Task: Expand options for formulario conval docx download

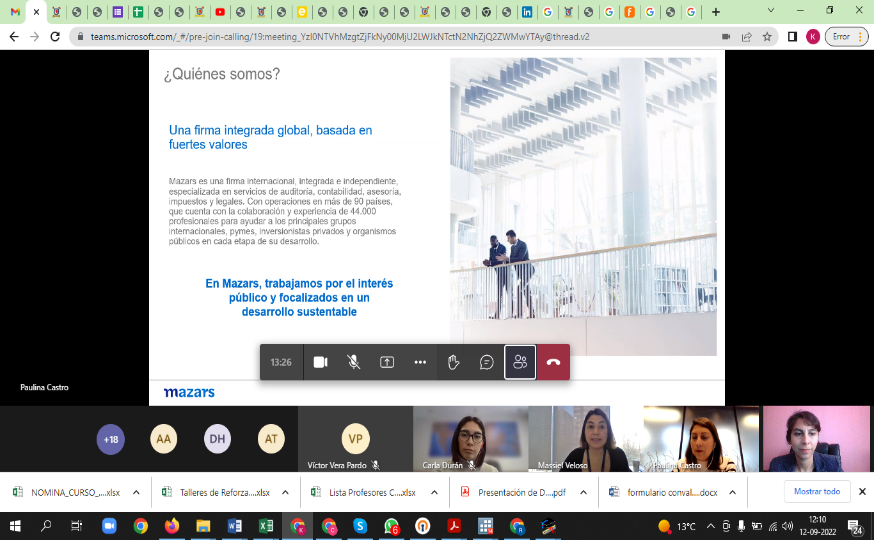Action: 732,492
